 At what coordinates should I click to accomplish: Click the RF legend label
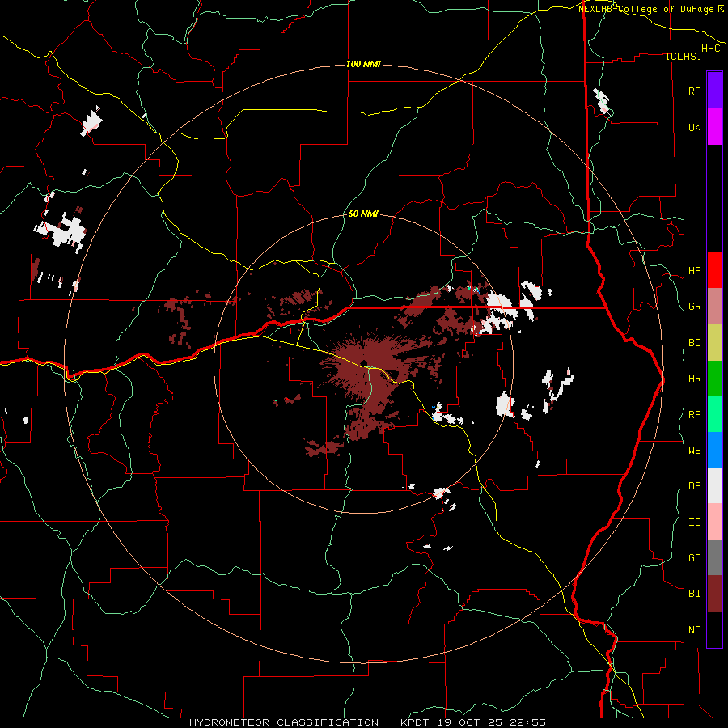click(694, 91)
